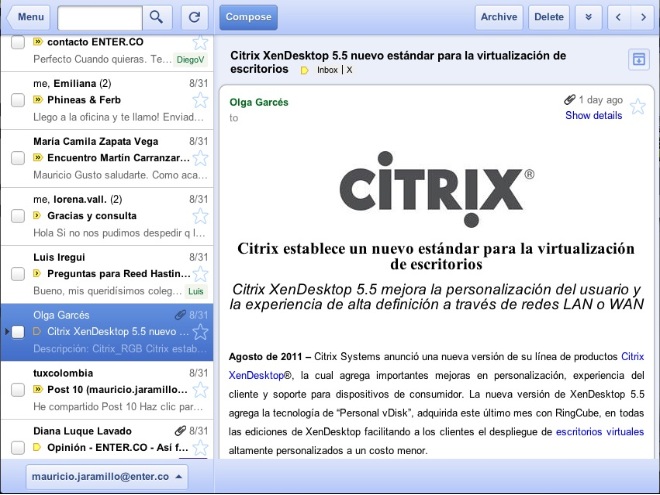This screenshot has height=495, width=660.
Task: Click importance marker beside contacto ENTER.CO
Action: click(x=38, y=42)
